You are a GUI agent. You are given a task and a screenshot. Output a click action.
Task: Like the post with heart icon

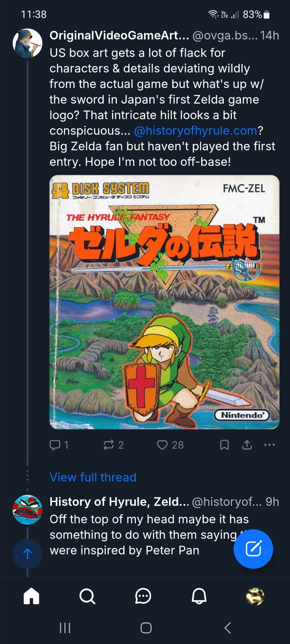point(162,445)
